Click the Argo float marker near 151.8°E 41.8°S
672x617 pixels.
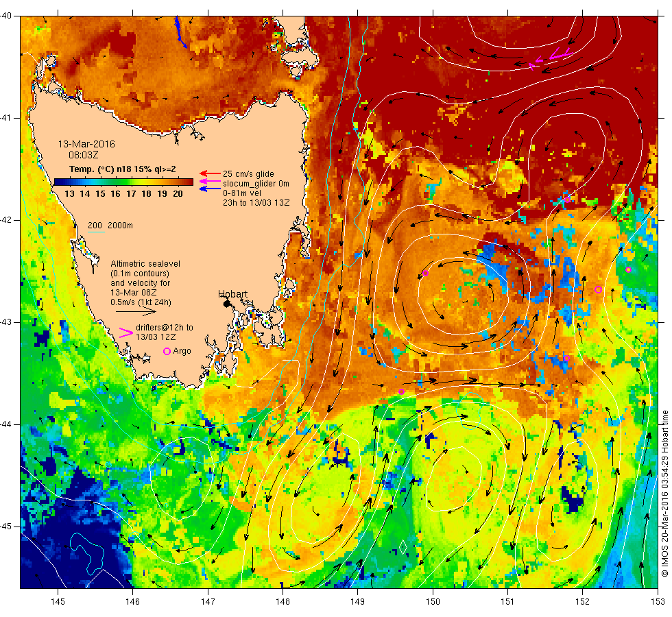click(568, 199)
